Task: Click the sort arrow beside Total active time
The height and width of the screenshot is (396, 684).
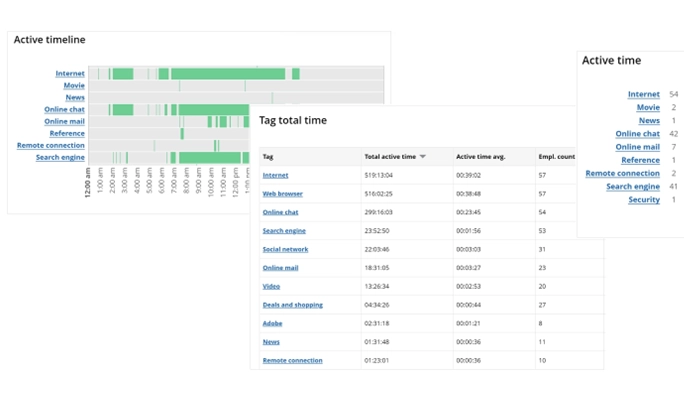Action: (422, 157)
